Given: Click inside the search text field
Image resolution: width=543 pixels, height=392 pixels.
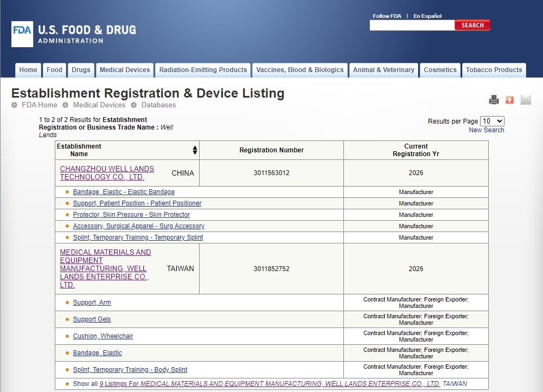Looking at the screenshot, I should (x=412, y=25).
